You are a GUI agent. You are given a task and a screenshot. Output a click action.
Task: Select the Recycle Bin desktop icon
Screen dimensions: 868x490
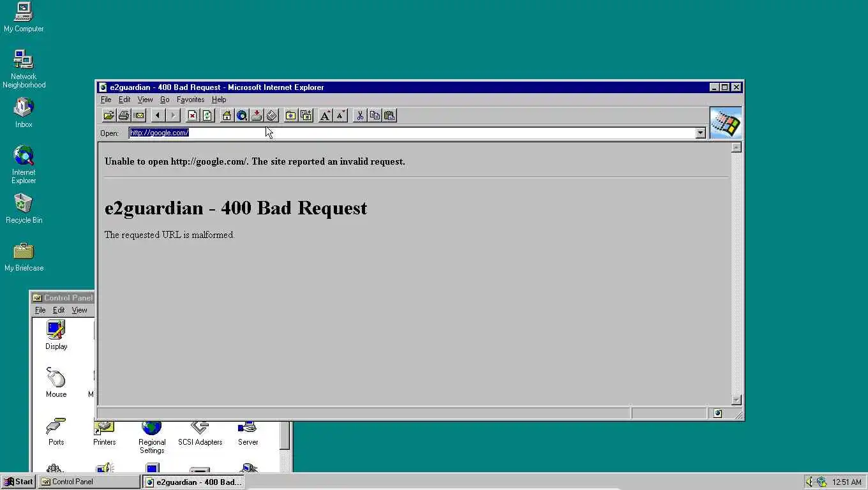[24, 209]
